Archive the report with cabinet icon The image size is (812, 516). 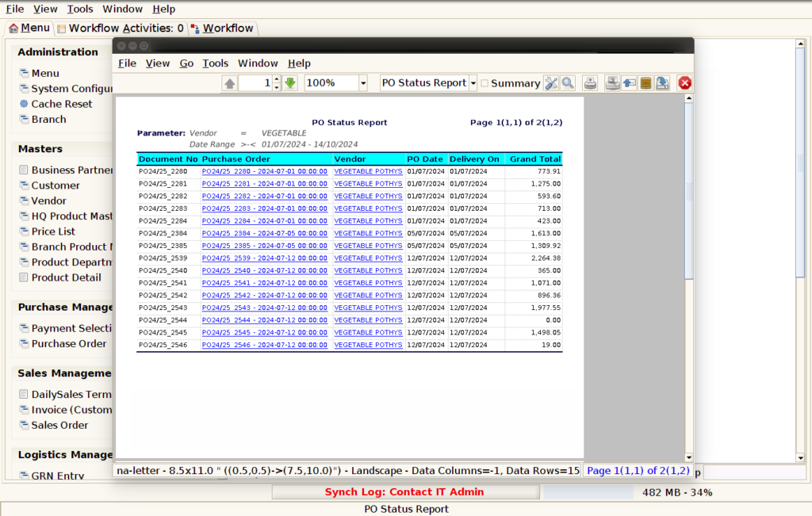(645, 83)
